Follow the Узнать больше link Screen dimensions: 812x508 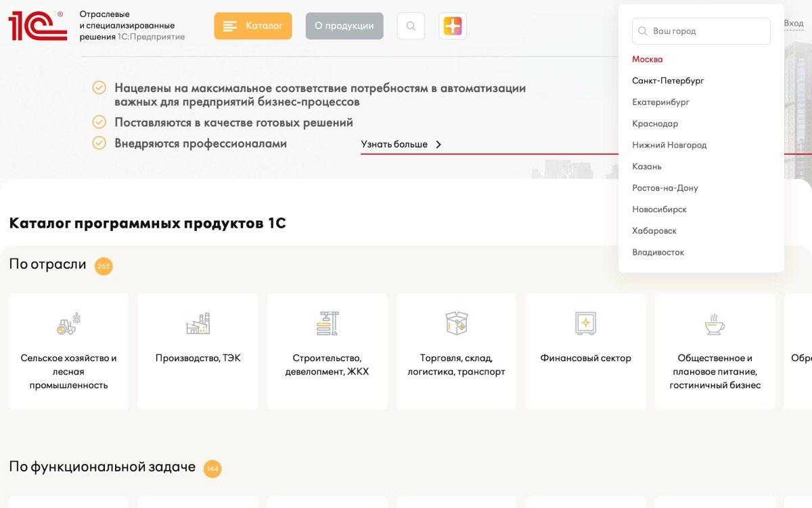(394, 144)
